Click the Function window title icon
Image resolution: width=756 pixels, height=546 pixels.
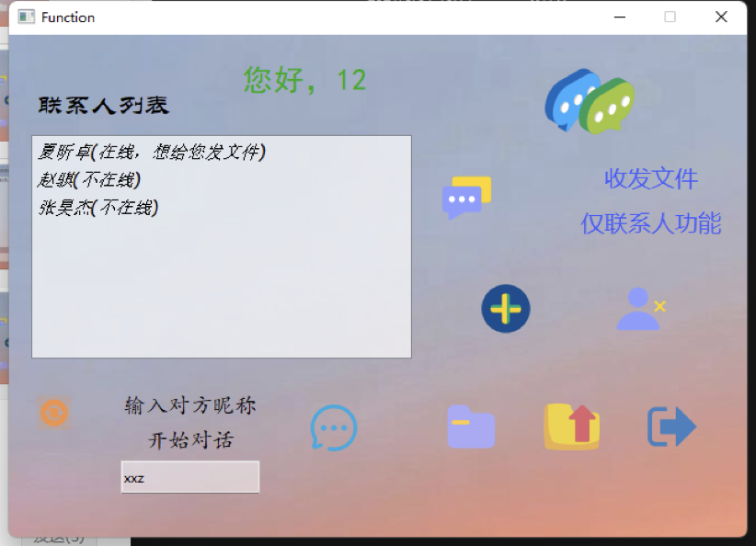26,17
